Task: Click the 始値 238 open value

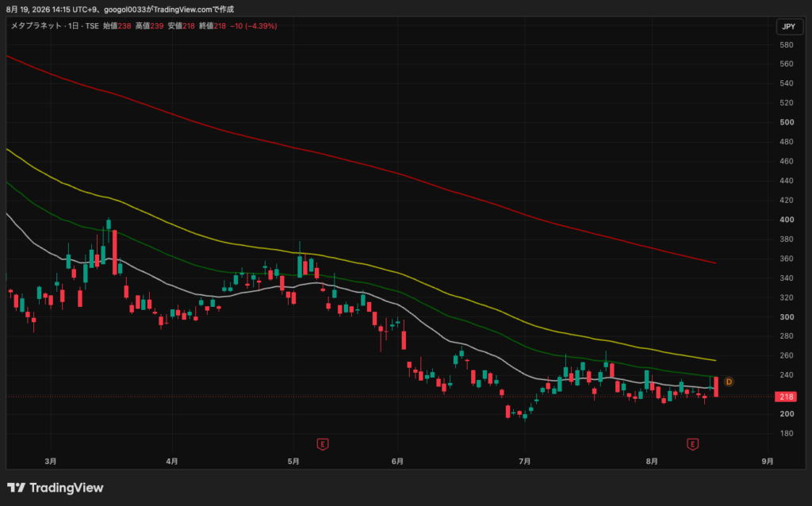Action: click(117, 26)
